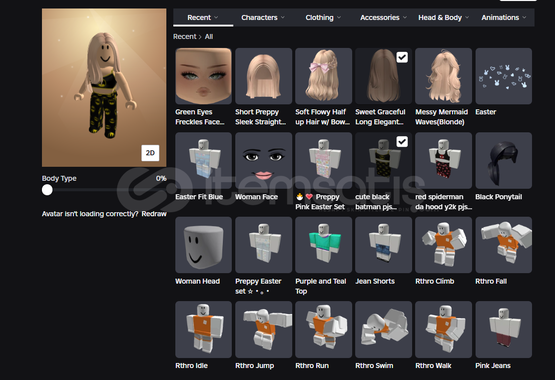This screenshot has height=380, width=555.
Task: Click the Redraw link
Action: (154, 214)
